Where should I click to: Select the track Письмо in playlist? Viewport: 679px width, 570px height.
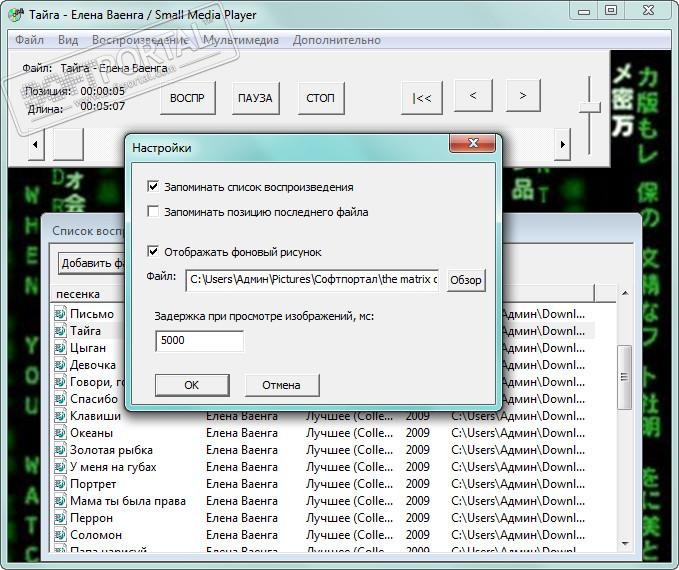[92, 314]
